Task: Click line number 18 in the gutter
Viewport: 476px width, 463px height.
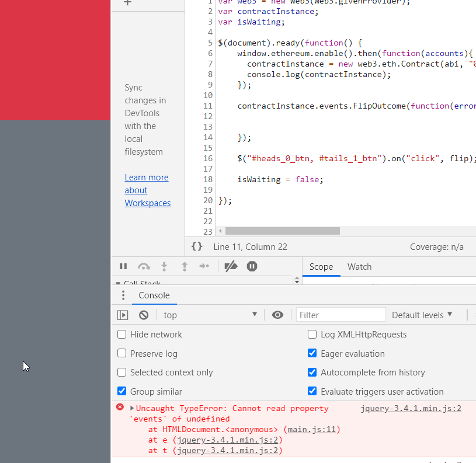Action: pos(208,179)
